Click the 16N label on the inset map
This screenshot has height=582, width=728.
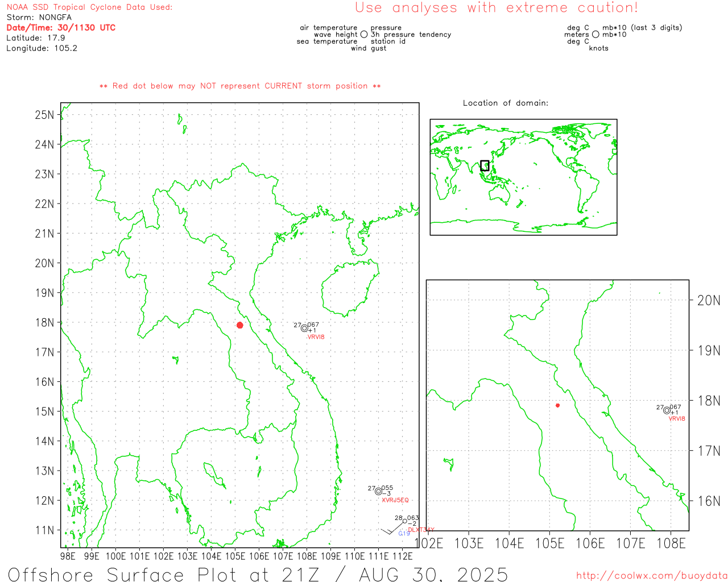(x=709, y=501)
